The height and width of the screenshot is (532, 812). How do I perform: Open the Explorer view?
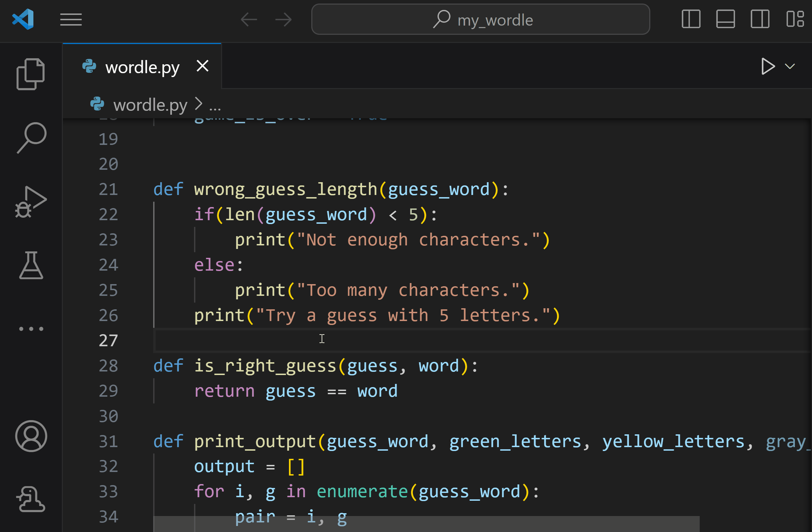(30, 74)
